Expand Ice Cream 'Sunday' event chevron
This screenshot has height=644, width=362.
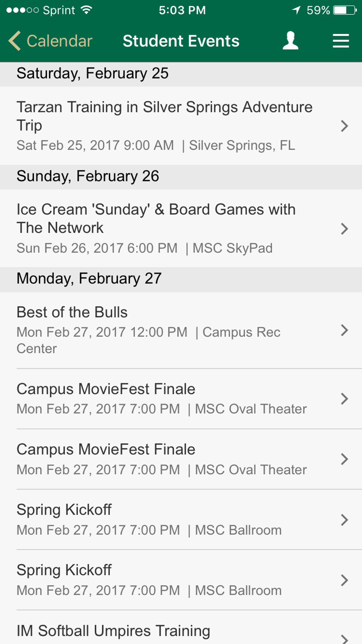[344, 229]
